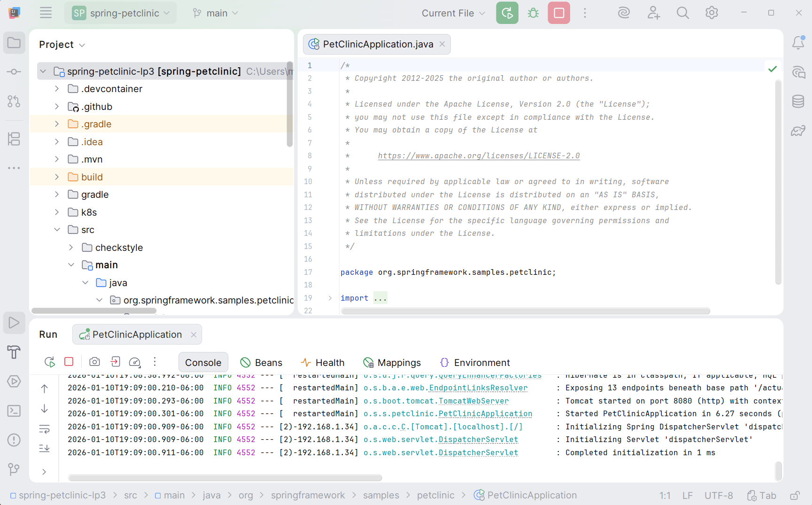Screen dimensions: 812x505
Task: Open the AI chat tool window
Action: tap(798, 72)
